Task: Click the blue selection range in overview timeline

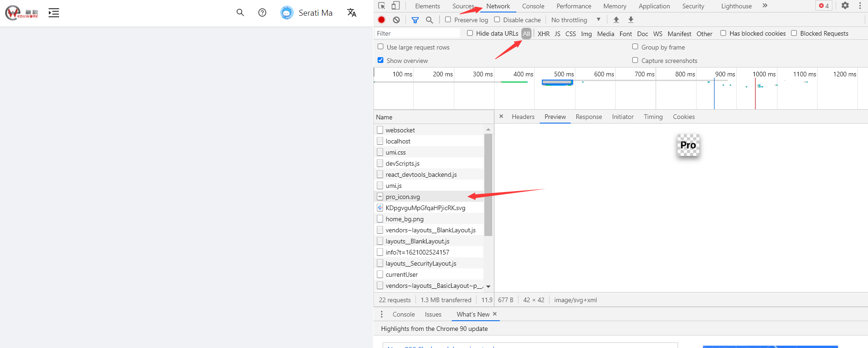Action: 557,82
